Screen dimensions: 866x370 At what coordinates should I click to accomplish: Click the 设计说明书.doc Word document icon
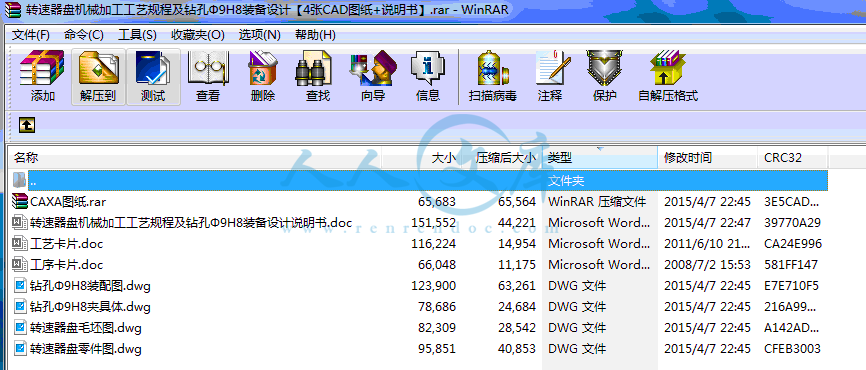[19, 223]
